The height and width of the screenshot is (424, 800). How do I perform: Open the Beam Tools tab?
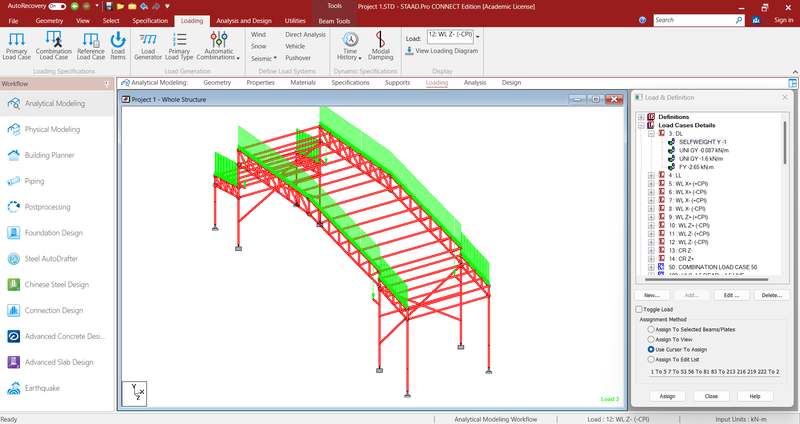coord(334,21)
